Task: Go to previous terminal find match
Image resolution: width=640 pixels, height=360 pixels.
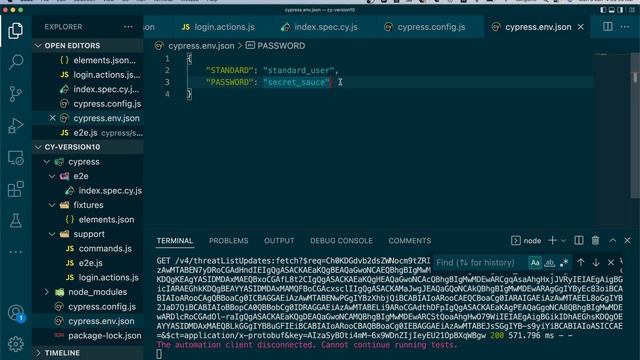Action: [581, 262]
